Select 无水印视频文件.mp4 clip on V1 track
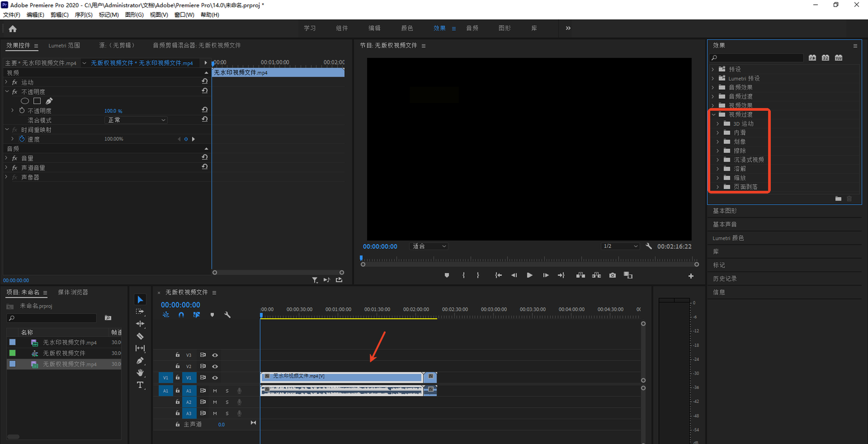Image resolution: width=868 pixels, height=444 pixels. click(341, 377)
